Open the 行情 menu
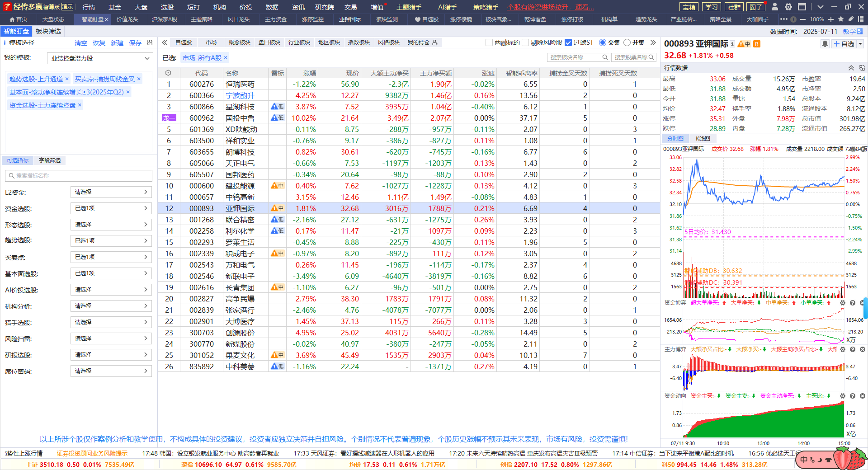 click(89, 7)
